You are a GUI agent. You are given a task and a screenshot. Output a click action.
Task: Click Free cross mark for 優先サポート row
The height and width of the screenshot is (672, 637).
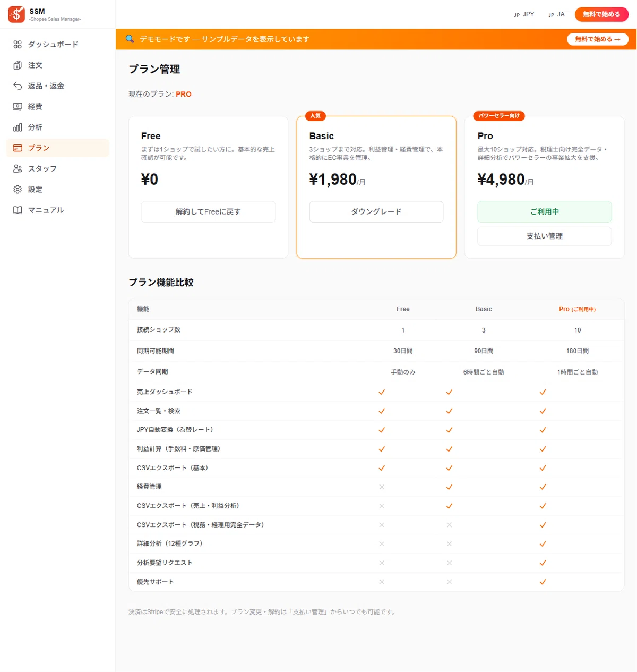(382, 582)
